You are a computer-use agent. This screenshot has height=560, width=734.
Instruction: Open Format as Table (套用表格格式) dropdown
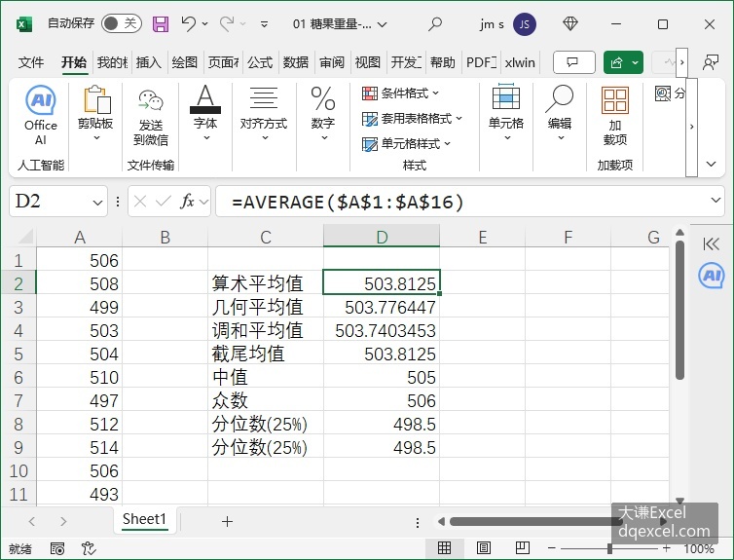click(412, 119)
